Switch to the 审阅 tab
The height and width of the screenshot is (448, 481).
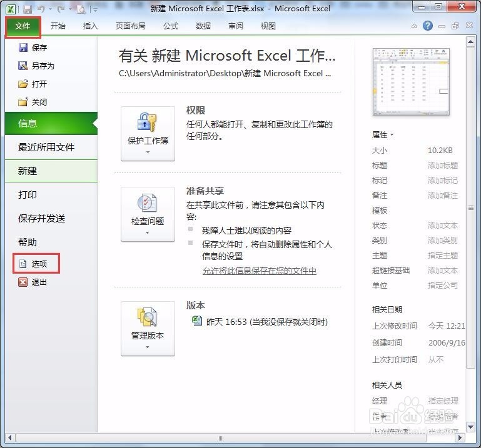point(236,26)
